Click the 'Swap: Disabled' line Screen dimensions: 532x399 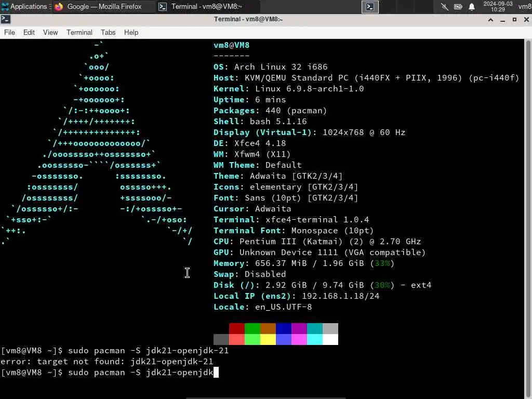coord(250,274)
